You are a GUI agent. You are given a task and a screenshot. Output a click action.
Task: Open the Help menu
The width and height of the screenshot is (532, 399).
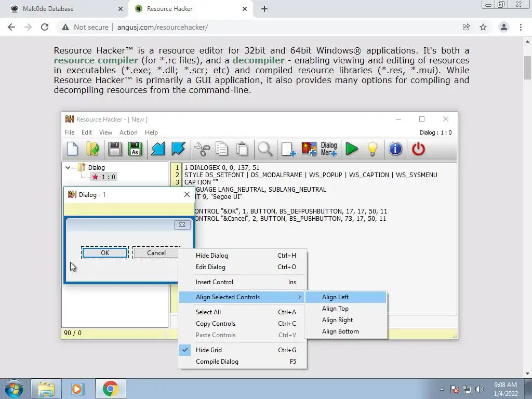(x=151, y=132)
